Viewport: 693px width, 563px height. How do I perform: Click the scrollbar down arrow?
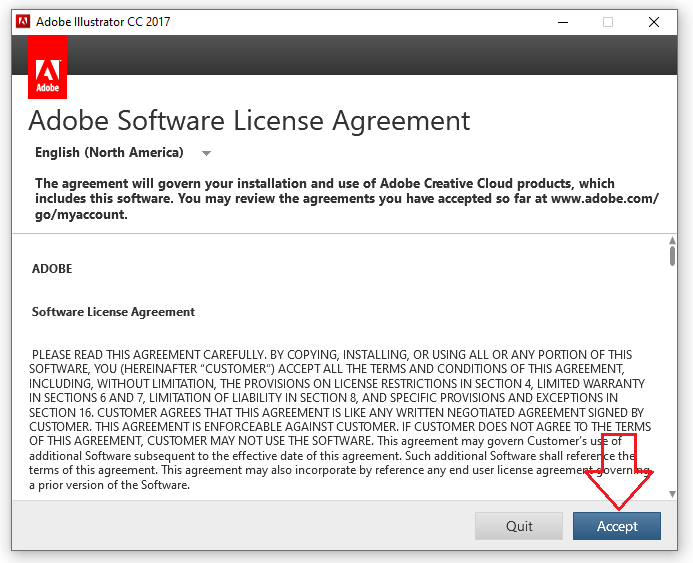[672, 496]
